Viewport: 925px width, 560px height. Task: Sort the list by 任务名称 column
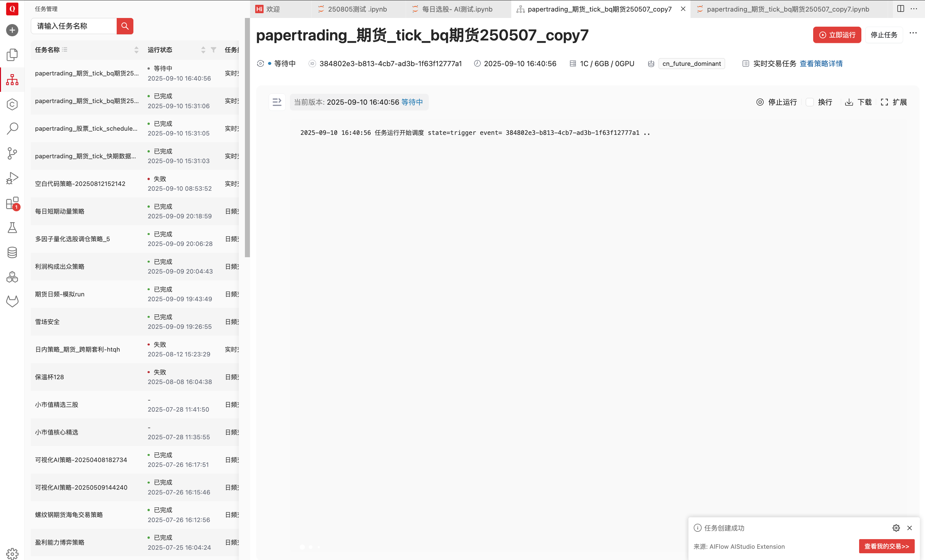(136, 50)
